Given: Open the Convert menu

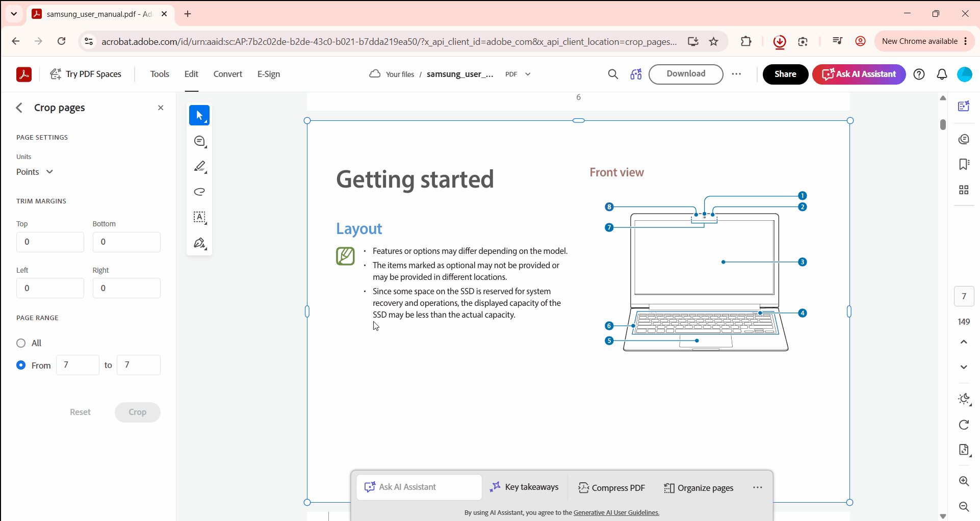Looking at the screenshot, I should [228, 74].
